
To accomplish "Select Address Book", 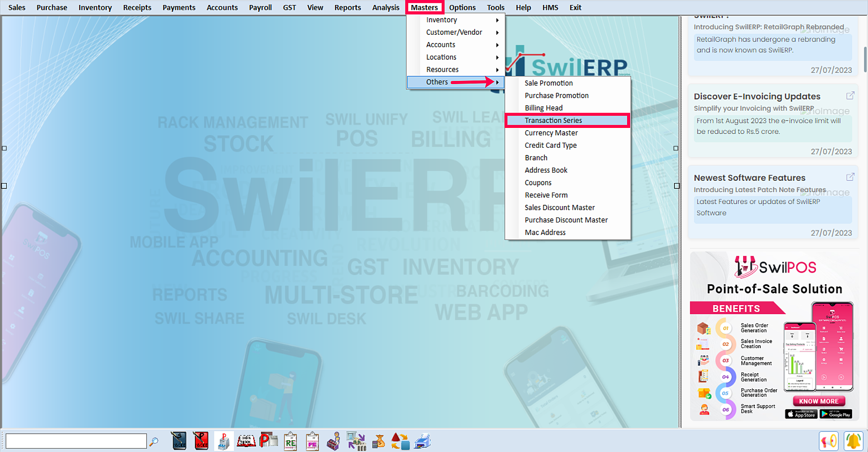I will pyautogui.click(x=568, y=170).
